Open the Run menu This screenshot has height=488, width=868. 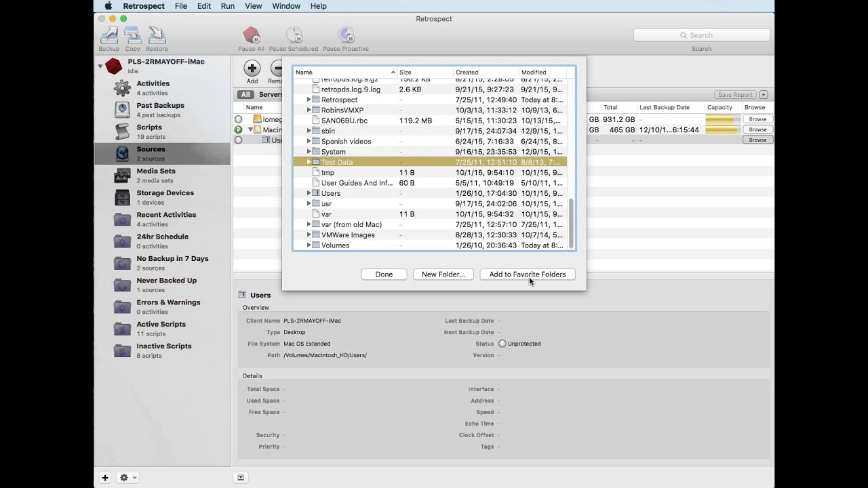click(x=228, y=6)
